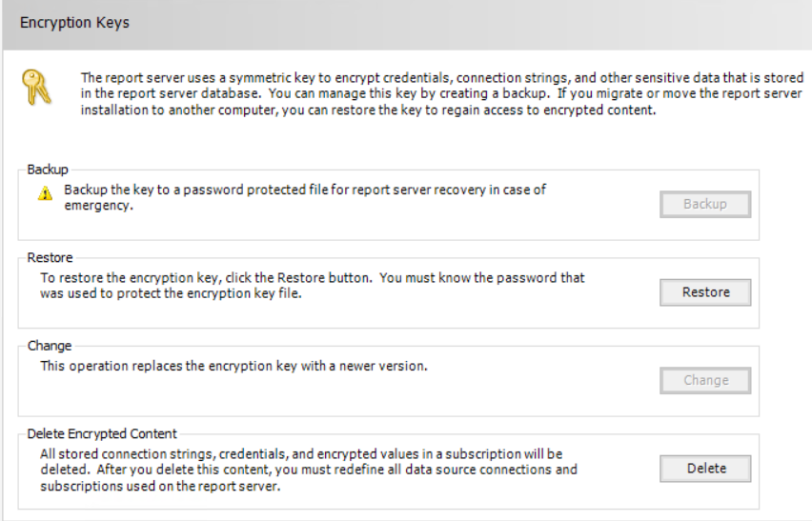This screenshot has height=521, width=812.
Task: Click the yellow warning triangle icon
Action: [x=45, y=194]
